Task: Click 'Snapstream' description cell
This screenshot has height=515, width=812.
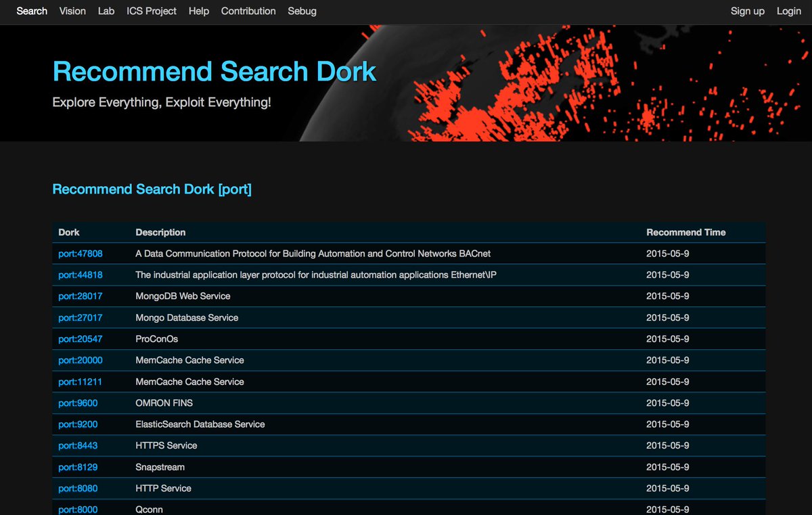Action: point(160,467)
